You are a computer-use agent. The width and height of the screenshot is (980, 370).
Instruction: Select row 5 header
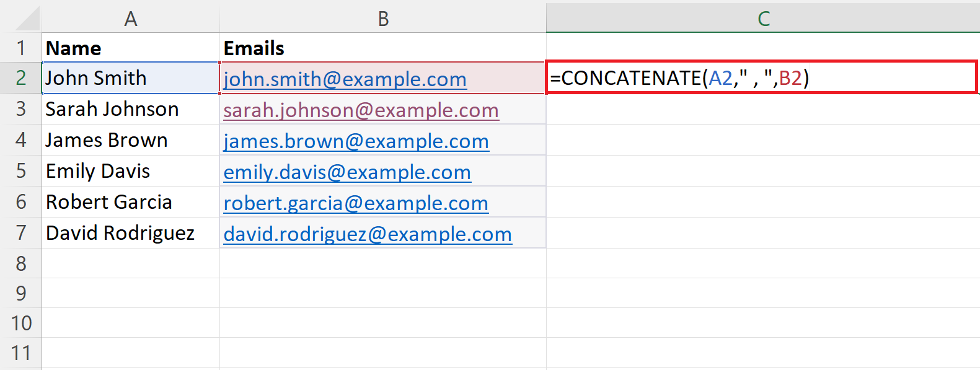(21, 171)
